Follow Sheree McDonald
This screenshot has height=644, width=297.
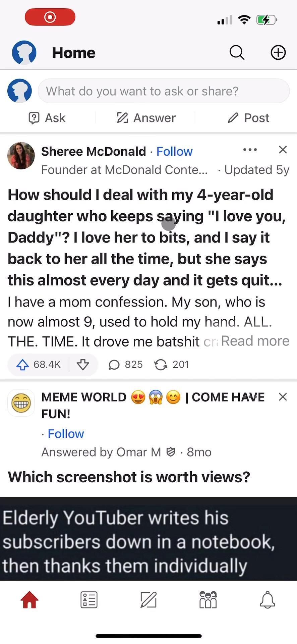[x=174, y=152]
